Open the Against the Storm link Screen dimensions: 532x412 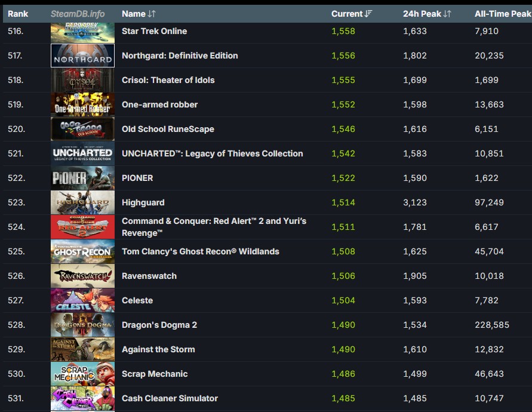click(158, 349)
